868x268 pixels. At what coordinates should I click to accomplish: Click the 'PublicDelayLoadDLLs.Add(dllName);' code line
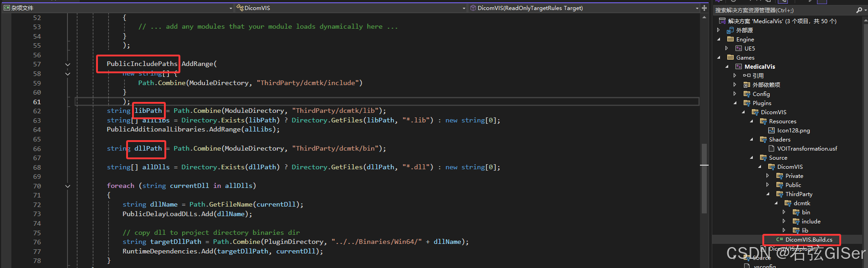187,214
